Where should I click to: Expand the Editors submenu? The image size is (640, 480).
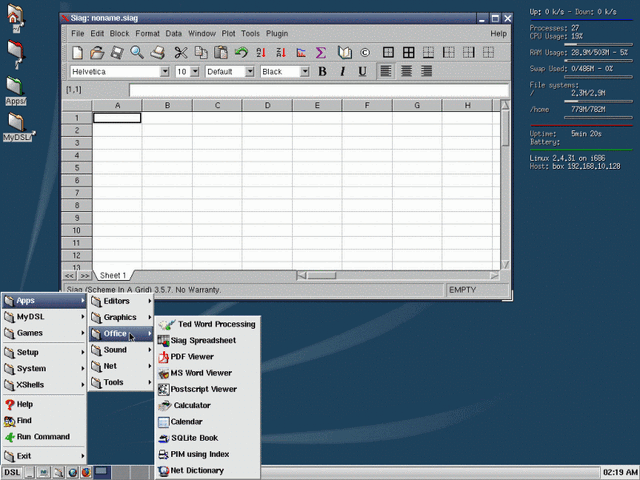121,301
